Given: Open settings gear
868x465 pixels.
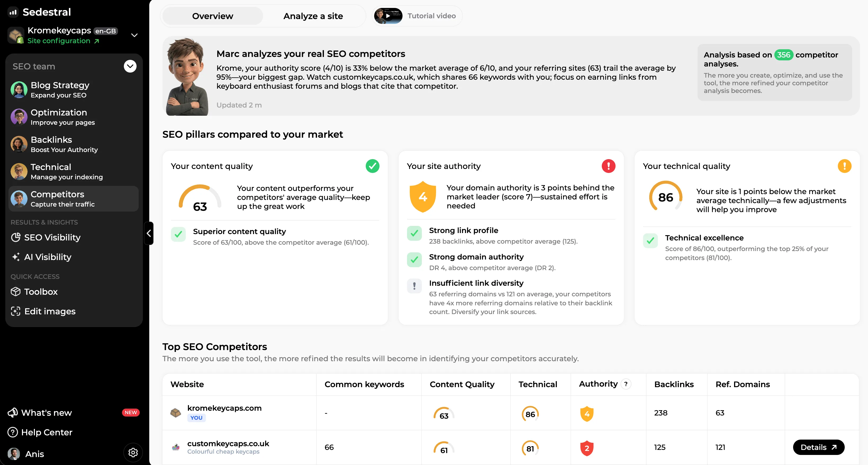Looking at the screenshot, I should 133,453.
